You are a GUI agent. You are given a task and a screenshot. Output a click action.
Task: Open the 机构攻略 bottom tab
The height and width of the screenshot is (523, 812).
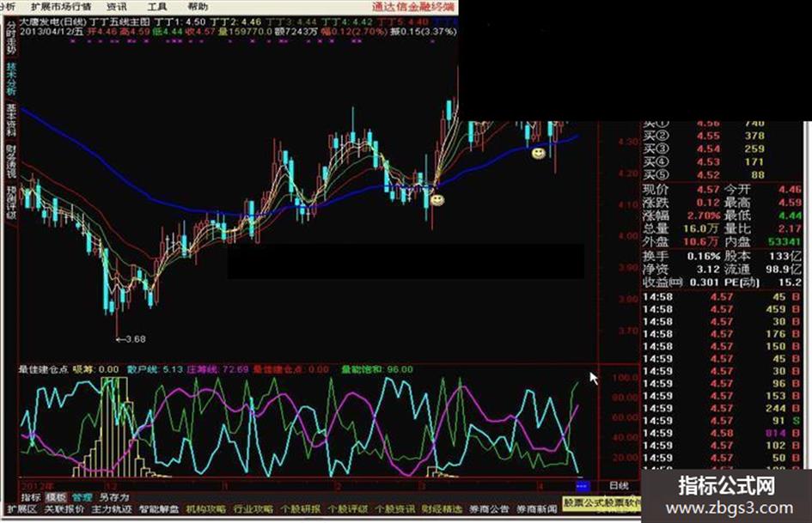click(x=206, y=509)
